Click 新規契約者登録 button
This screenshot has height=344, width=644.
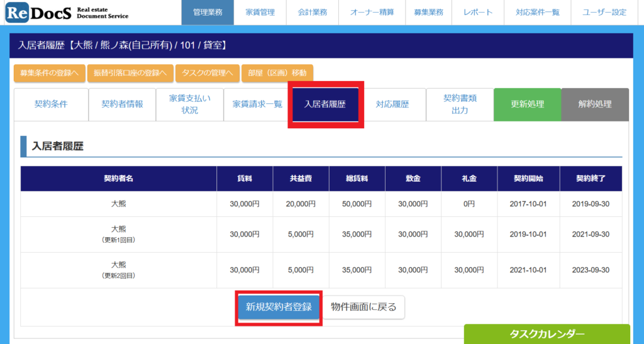pos(279,307)
